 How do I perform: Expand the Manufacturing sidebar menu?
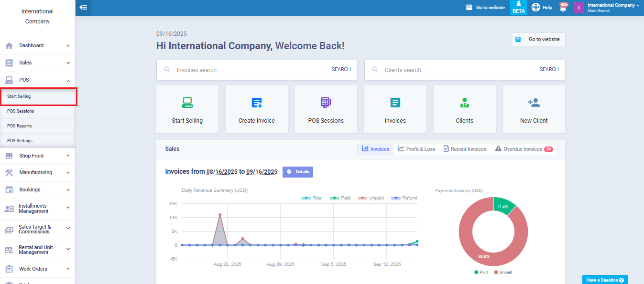tap(37, 173)
